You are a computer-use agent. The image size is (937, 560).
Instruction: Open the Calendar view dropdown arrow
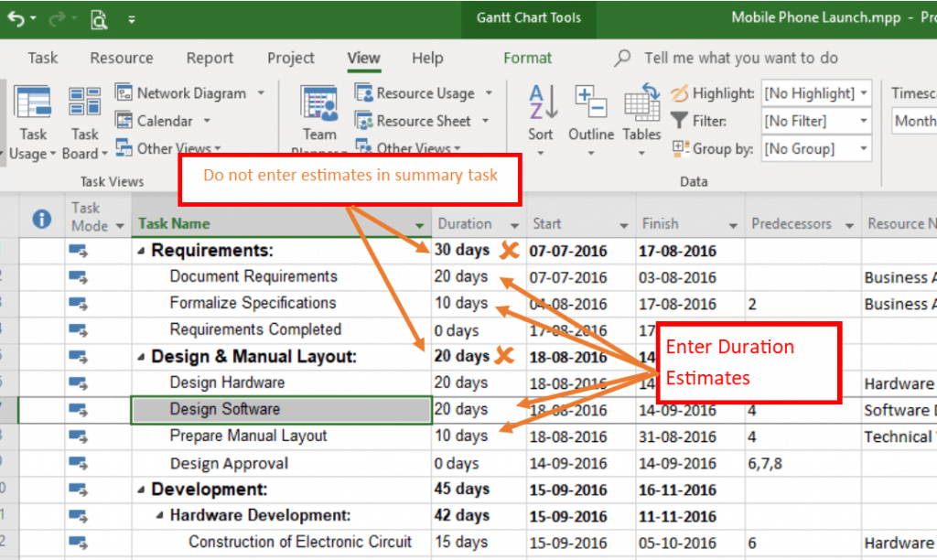pos(207,121)
